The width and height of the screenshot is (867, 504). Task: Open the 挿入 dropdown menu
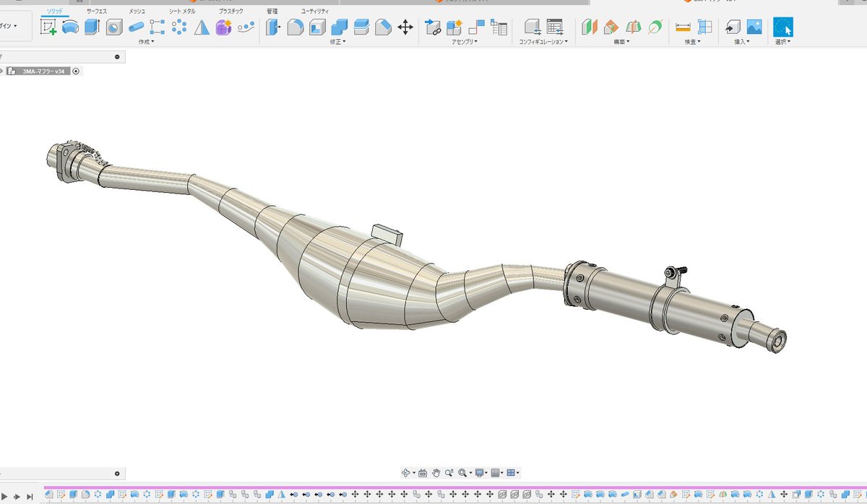coord(742,42)
